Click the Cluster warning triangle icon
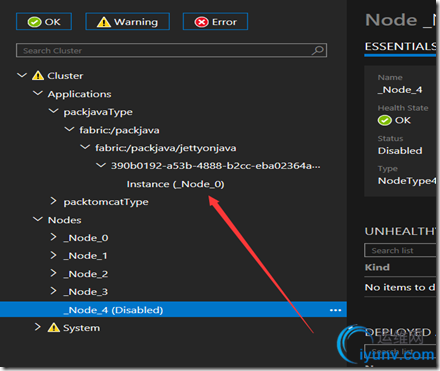This screenshot has width=440, height=371. (x=38, y=75)
